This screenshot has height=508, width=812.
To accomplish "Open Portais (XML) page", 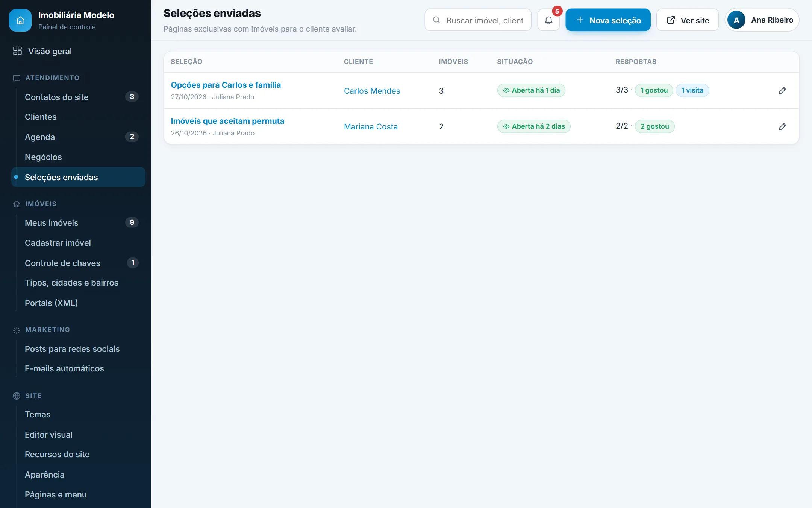I will pyautogui.click(x=78, y=303).
